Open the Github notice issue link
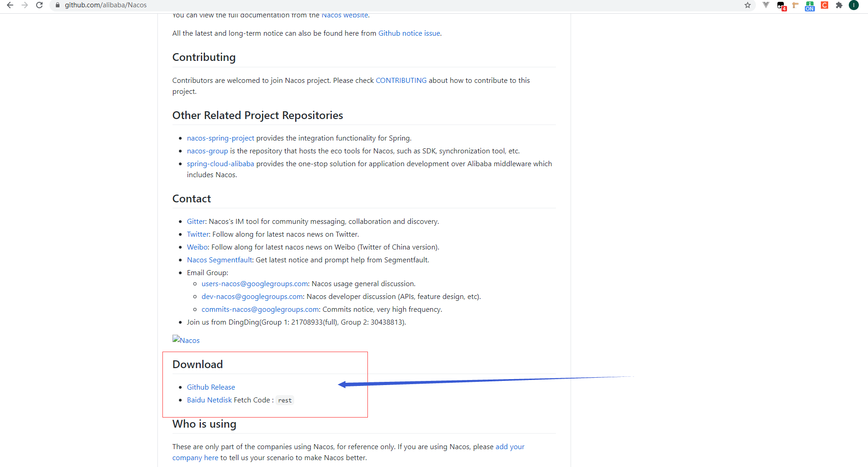This screenshot has width=868, height=467. (x=409, y=33)
